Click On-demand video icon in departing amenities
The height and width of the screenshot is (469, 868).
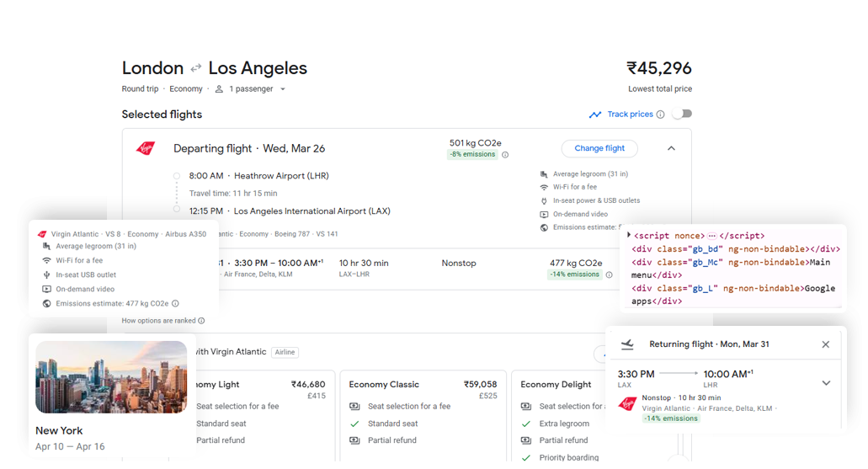coord(544,214)
